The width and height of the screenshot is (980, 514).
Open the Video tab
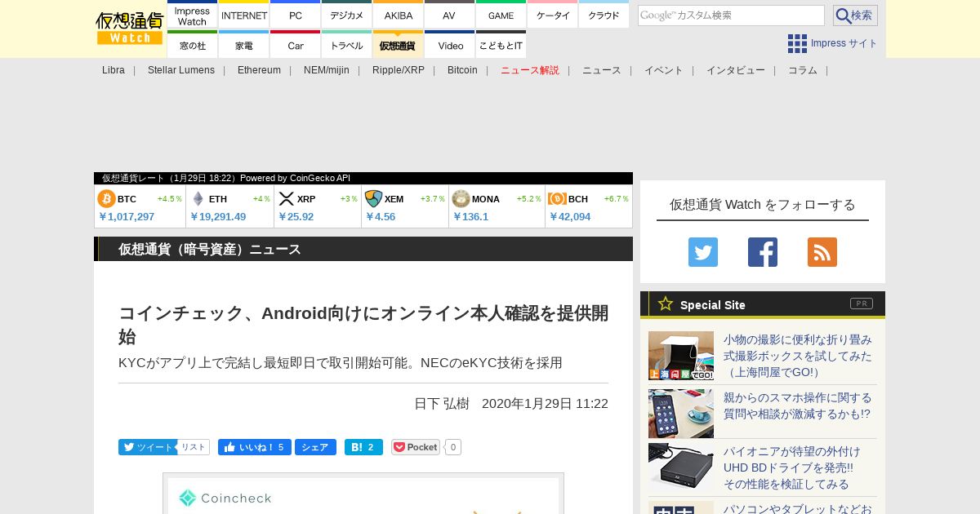450,45
